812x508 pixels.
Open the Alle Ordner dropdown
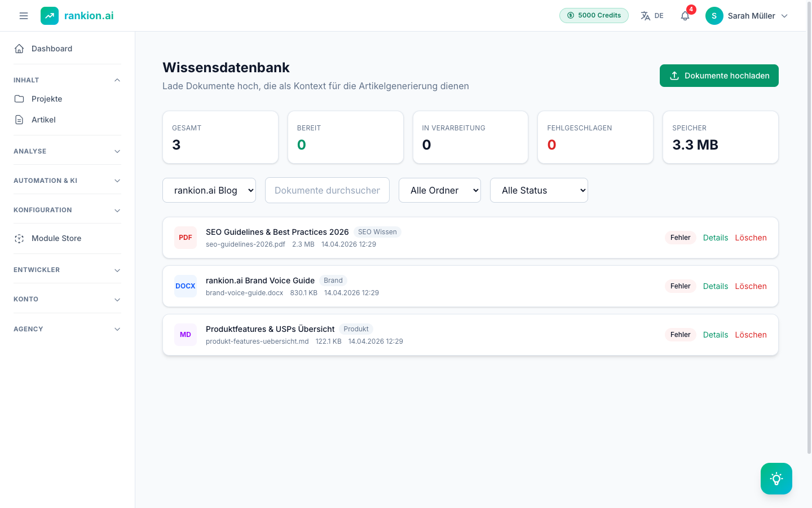440,190
